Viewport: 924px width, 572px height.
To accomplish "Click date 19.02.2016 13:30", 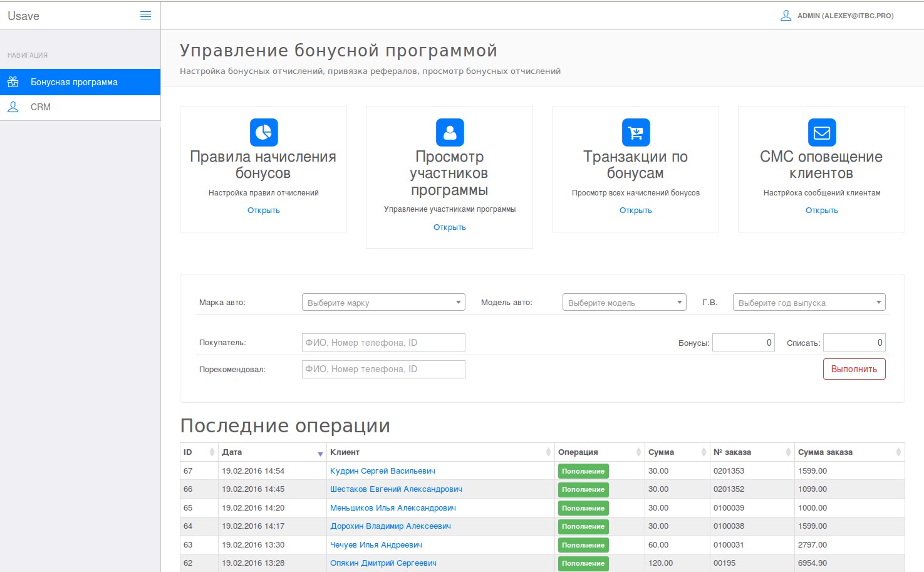I will pos(253,545).
